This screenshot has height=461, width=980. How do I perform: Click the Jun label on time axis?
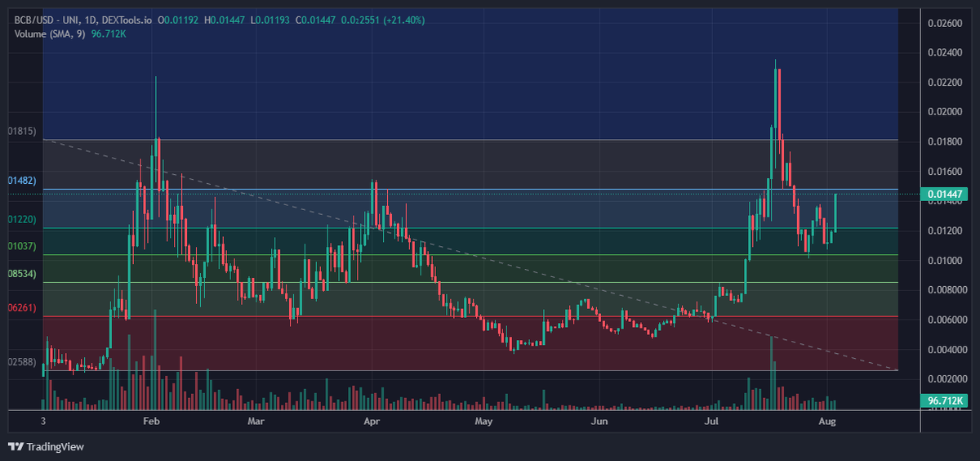pos(599,422)
